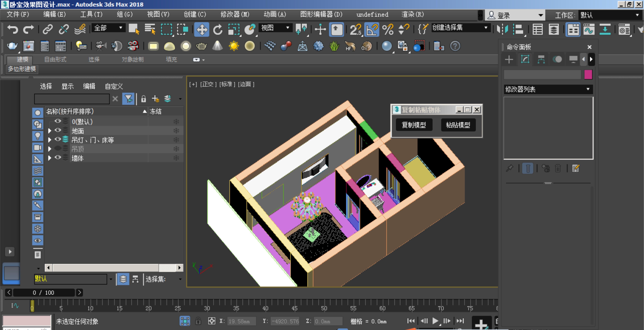Expand the 吊灯、门、床等 layer
This screenshot has width=644, height=330.
(x=50, y=140)
